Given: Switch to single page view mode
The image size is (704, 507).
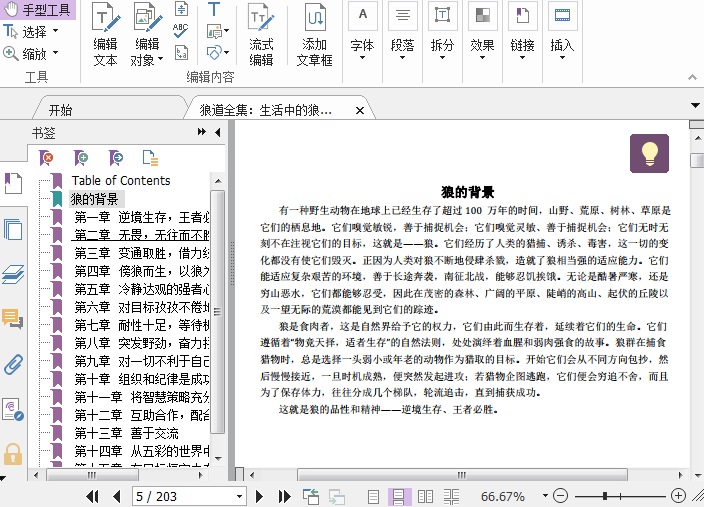Looking at the screenshot, I should coord(373,496).
